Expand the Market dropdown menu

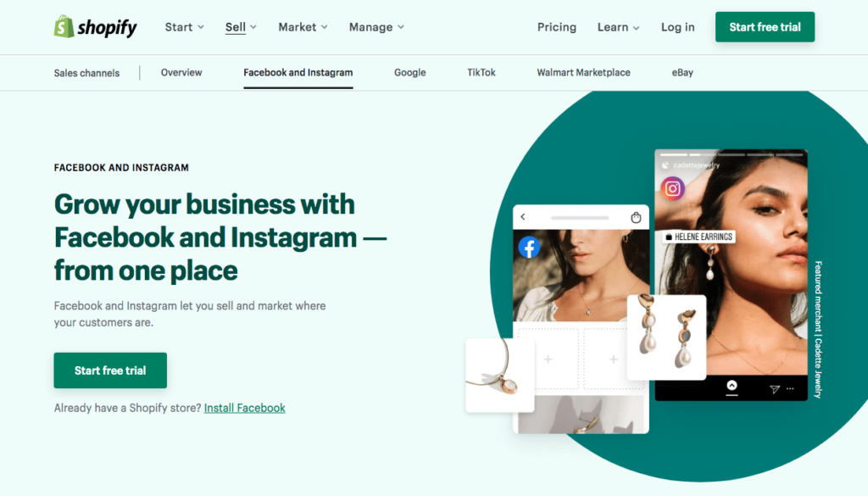point(303,27)
